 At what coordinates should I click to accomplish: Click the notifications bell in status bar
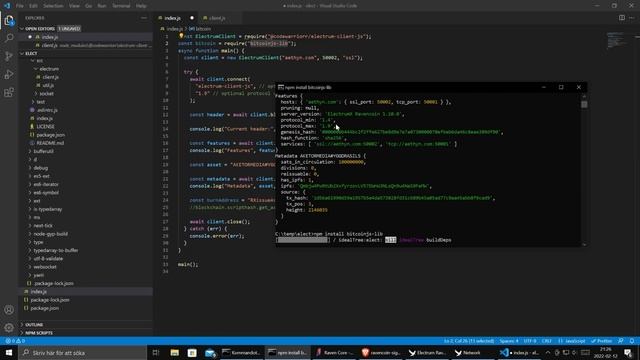pos(632,341)
